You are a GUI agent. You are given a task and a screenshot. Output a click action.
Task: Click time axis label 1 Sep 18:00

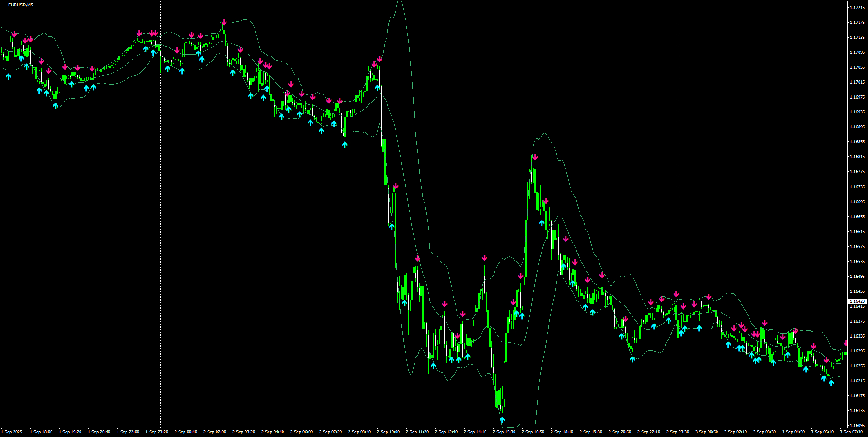pos(41,432)
